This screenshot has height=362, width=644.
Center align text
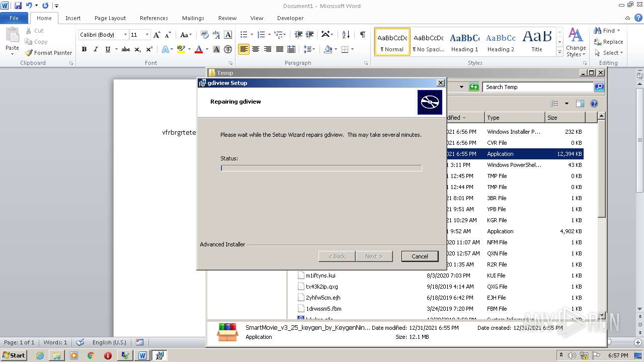pyautogui.click(x=256, y=49)
